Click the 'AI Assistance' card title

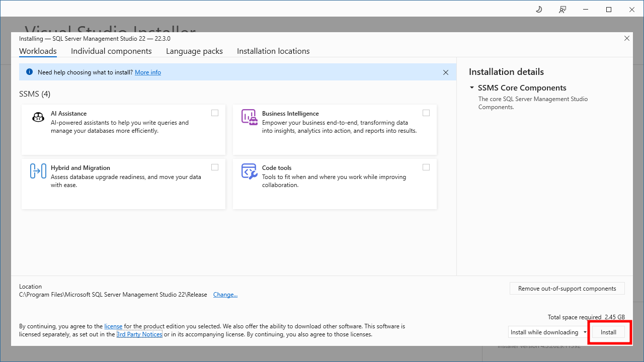point(68,114)
